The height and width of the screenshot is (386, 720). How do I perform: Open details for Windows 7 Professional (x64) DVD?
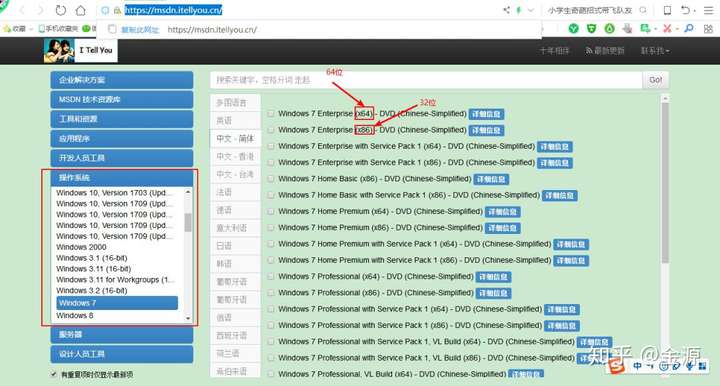tap(494, 277)
